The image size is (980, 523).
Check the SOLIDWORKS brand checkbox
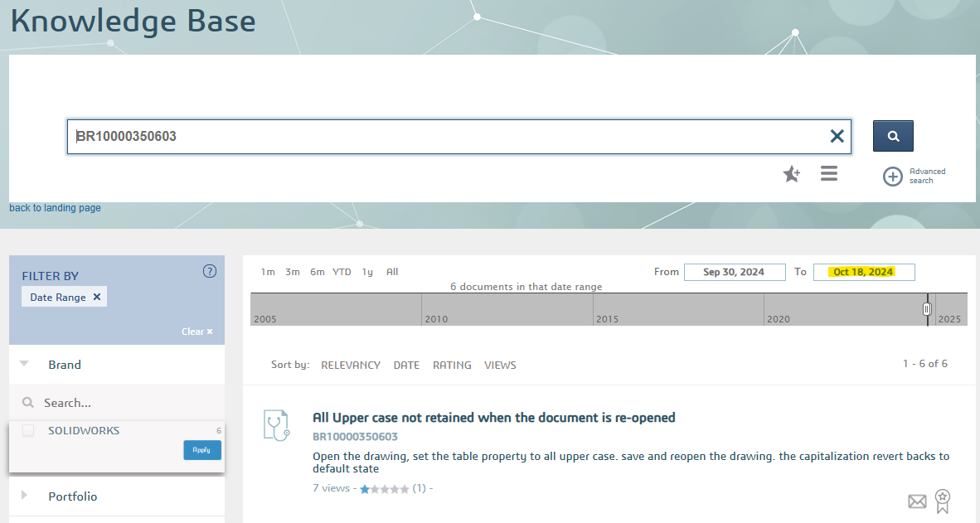click(x=28, y=431)
